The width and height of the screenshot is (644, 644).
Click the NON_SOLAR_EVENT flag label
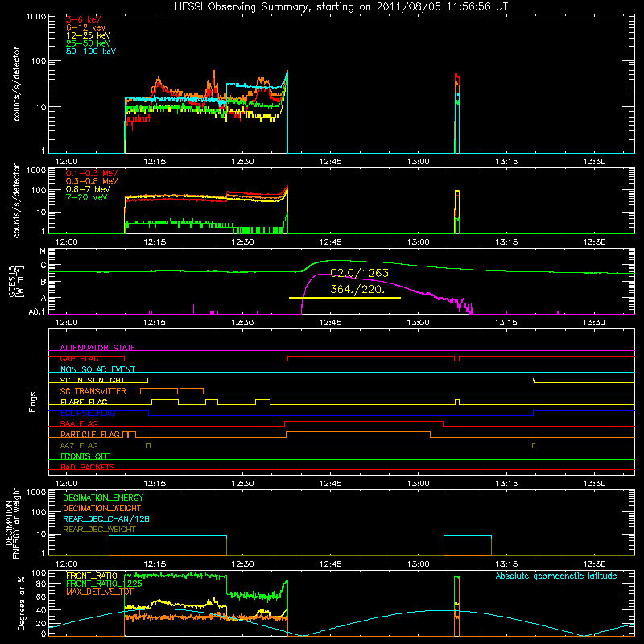[x=97, y=369]
